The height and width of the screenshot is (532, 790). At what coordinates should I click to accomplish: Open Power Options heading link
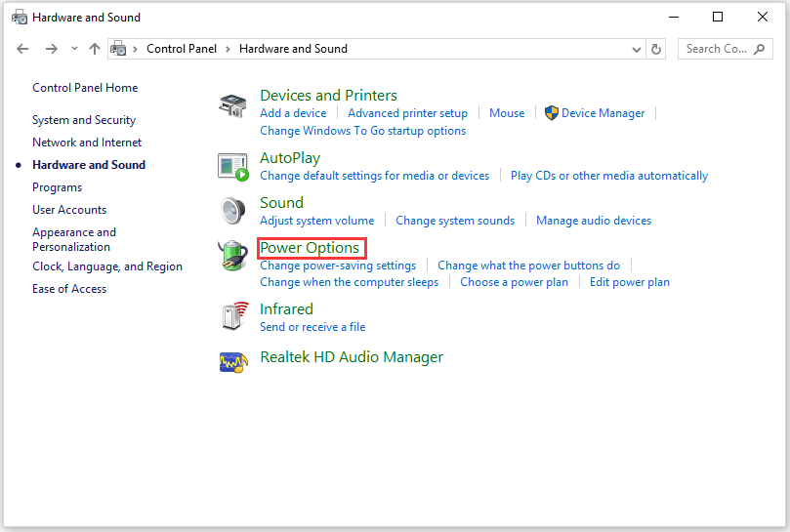310,248
